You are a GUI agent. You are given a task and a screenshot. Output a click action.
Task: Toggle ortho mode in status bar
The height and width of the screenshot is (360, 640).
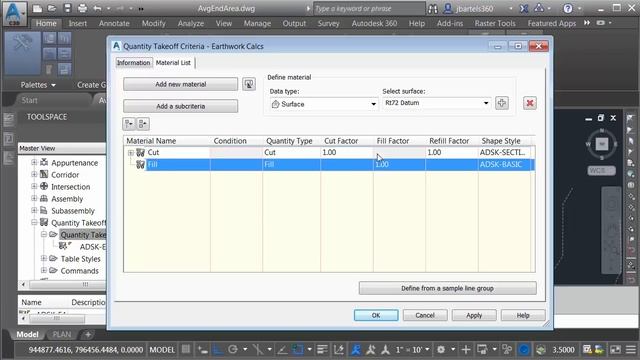[218, 349]
